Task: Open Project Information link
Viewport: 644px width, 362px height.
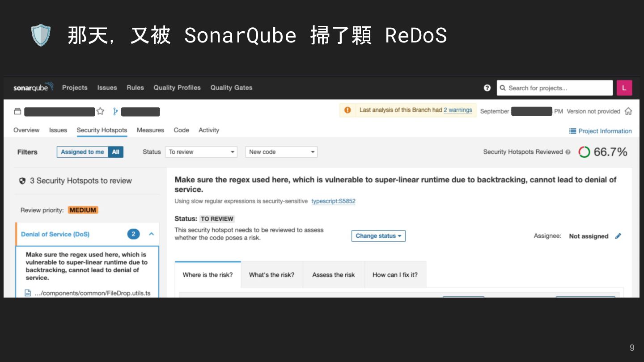Action: (605, 131)
